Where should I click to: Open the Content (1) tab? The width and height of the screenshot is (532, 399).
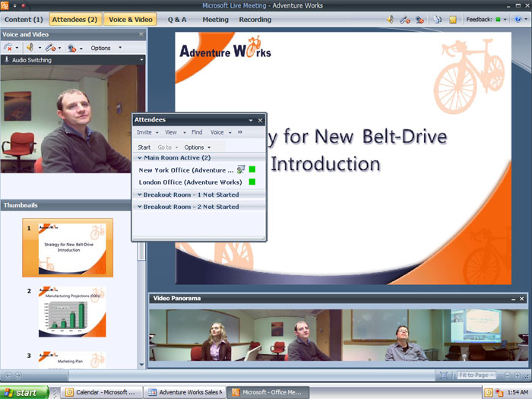(24, 20)
